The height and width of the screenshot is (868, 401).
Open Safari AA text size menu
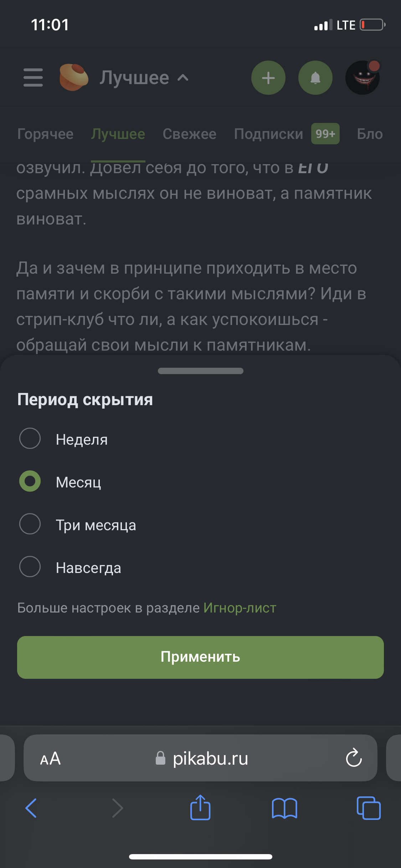(x=50, y=758)
